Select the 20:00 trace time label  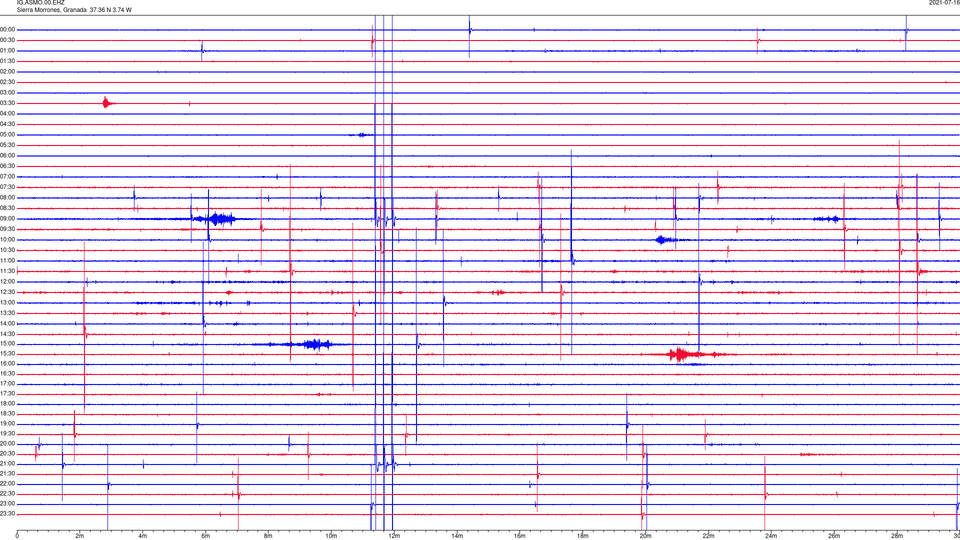(x=8, y=444)
